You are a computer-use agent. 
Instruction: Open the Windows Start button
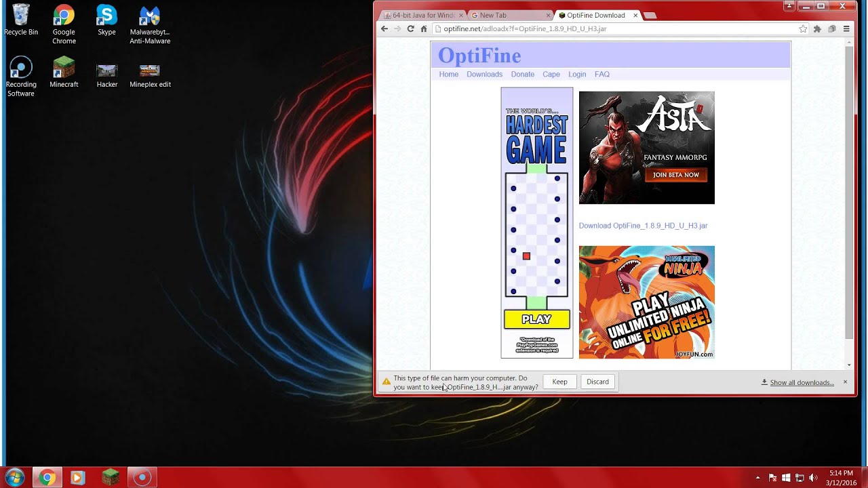pyautogui.click(x=14, y=477)
